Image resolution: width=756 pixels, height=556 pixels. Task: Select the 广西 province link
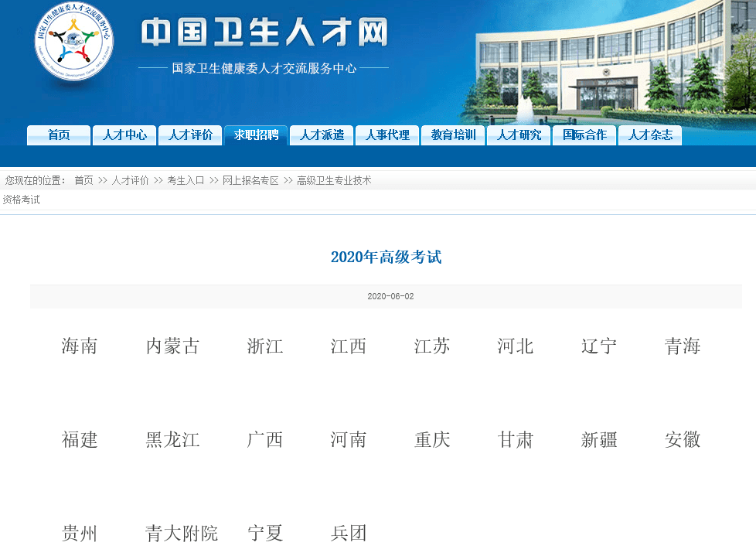click(264, 440)
